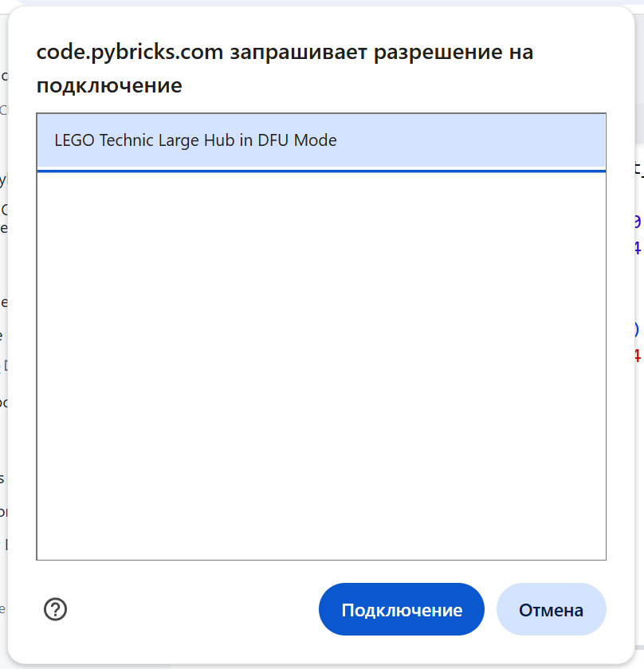
Task: Click the words "Large Hub" in the device row
Action: click(206, 140)
